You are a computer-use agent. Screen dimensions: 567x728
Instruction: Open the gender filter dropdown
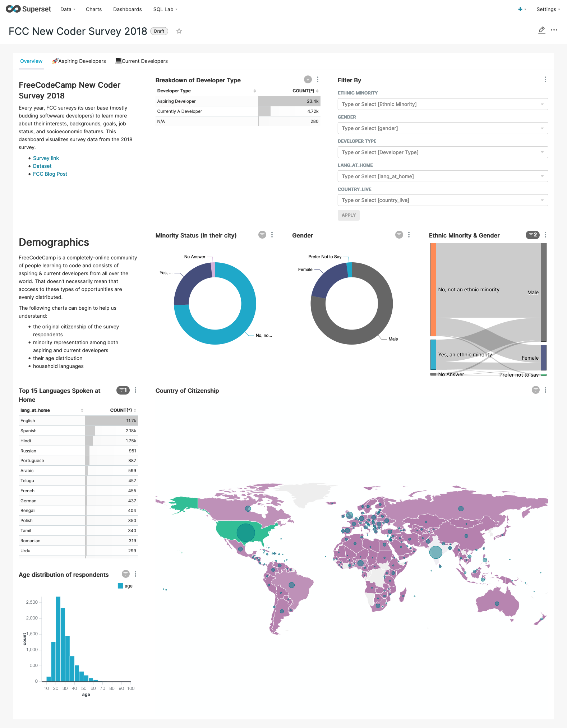(x=443, y=128)
